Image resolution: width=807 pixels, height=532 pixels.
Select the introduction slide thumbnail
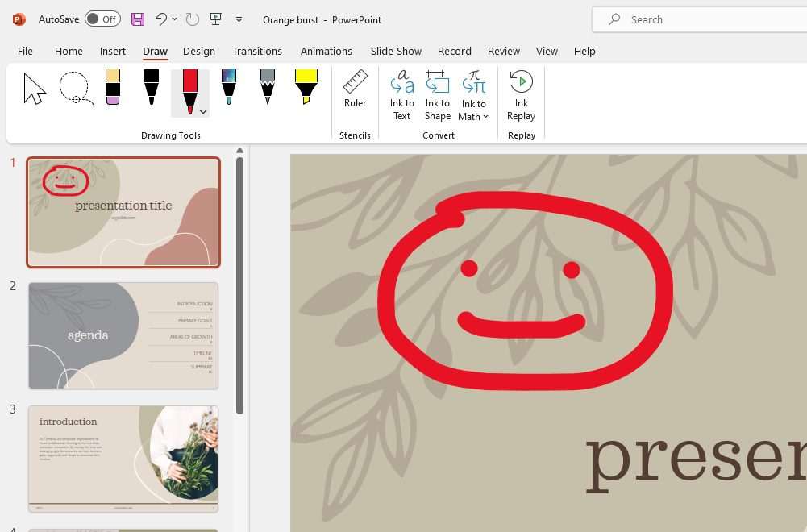[x=123, y=459]
